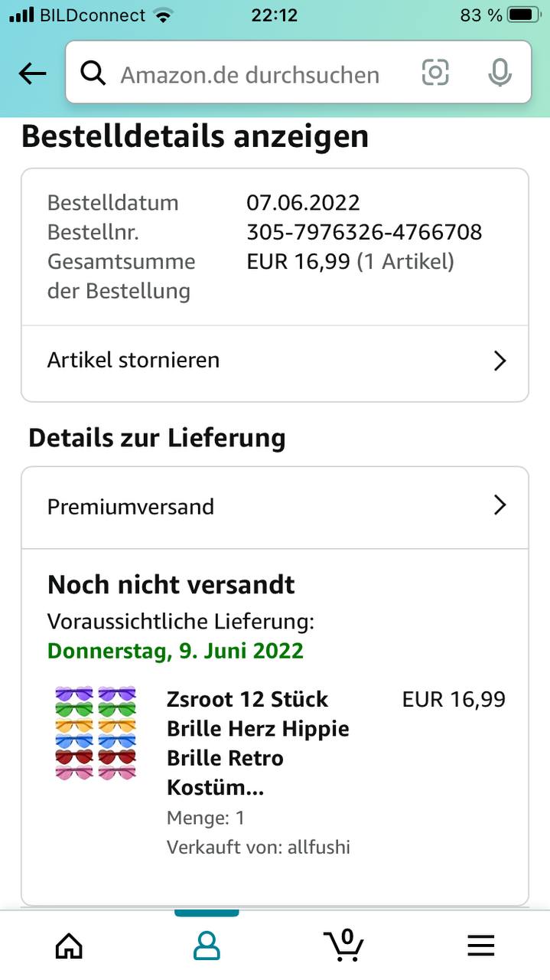
Task: Tap the microphone voice search icon
Action: point(500,73)
